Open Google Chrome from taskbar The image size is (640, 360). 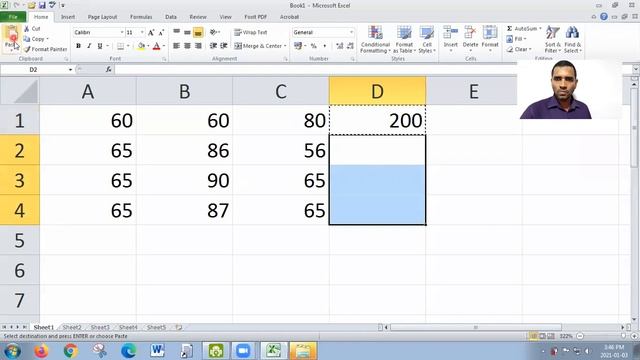click(x=71, y=351)
